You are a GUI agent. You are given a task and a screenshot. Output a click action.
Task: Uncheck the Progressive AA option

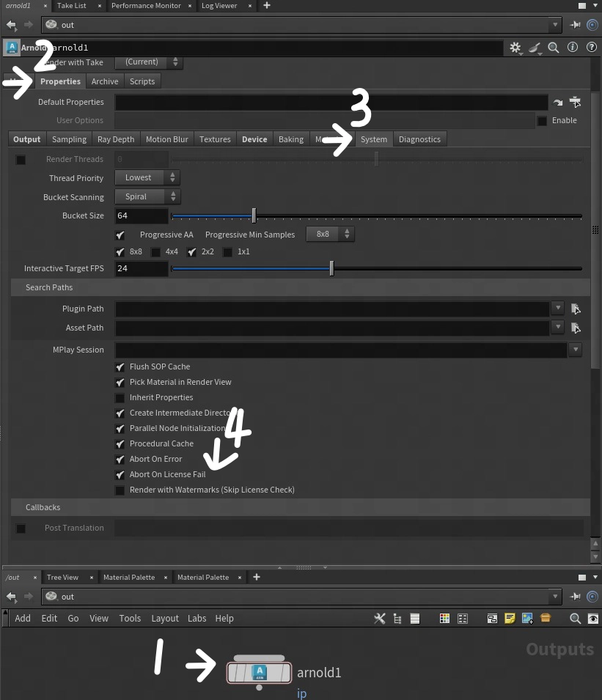120,235
